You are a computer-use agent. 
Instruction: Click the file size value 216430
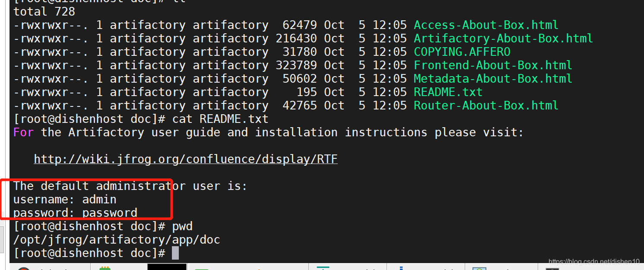coord(296,39)
